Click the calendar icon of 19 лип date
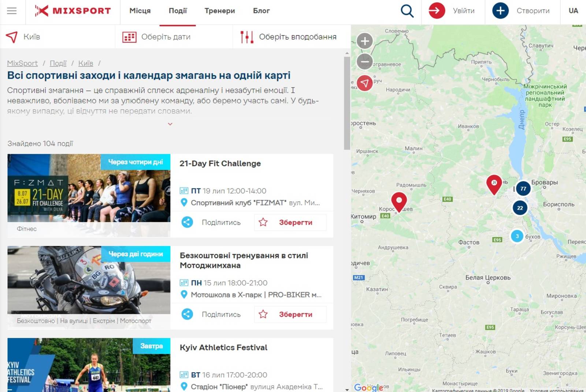586x392 pixels. pyautogui.click(x=184, y=191)
